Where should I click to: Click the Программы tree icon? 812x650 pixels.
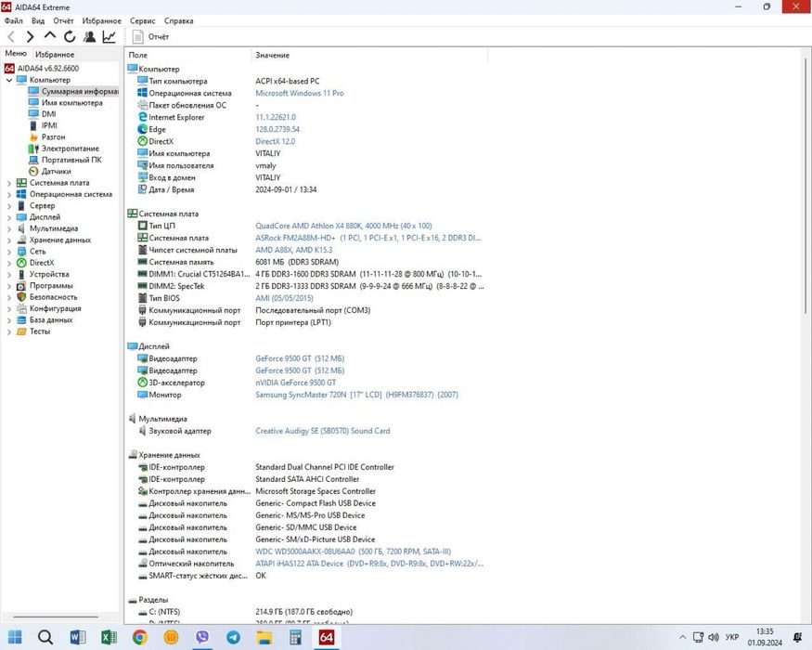pos(21,286)
